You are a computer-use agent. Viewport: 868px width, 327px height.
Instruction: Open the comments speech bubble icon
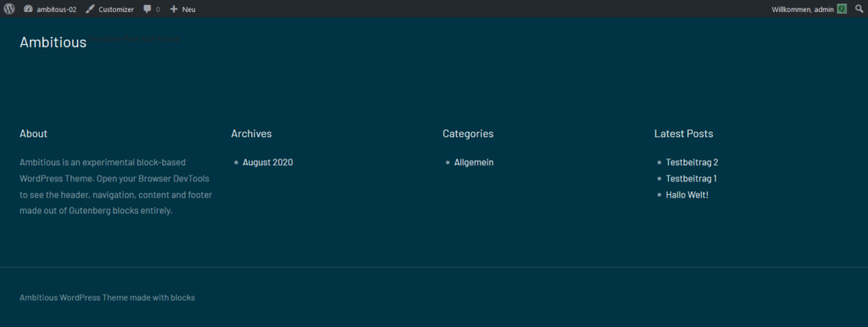point(147,8)
